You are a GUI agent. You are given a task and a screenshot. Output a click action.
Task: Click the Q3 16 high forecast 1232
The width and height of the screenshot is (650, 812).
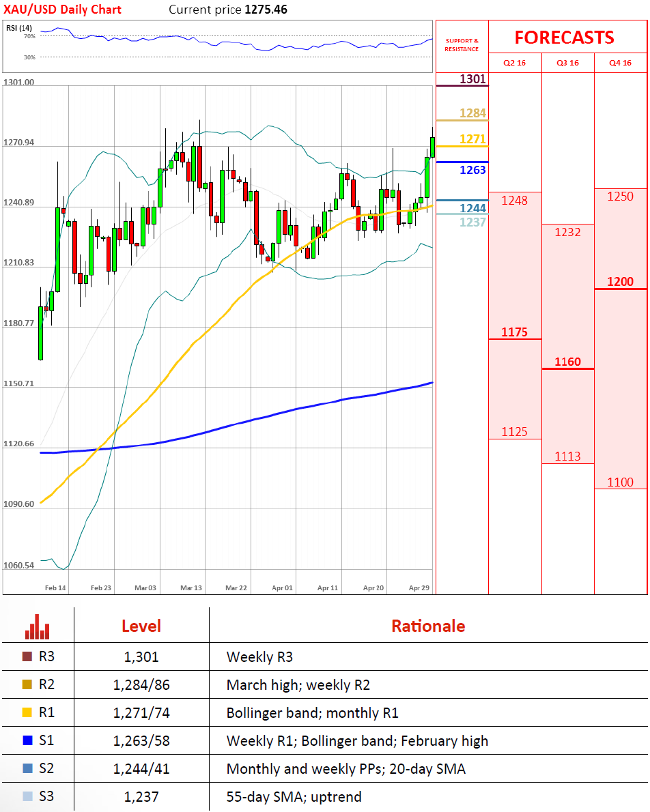567,232
